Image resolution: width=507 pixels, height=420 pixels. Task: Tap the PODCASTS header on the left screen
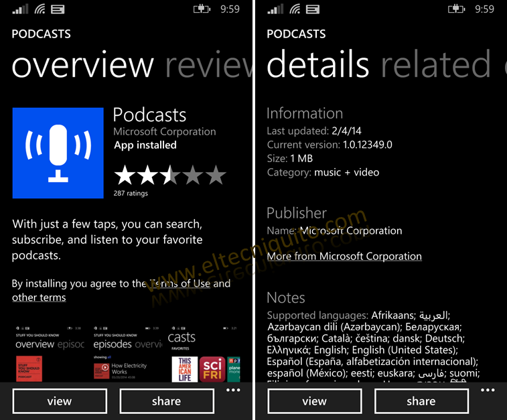click(x=42, y=34)
